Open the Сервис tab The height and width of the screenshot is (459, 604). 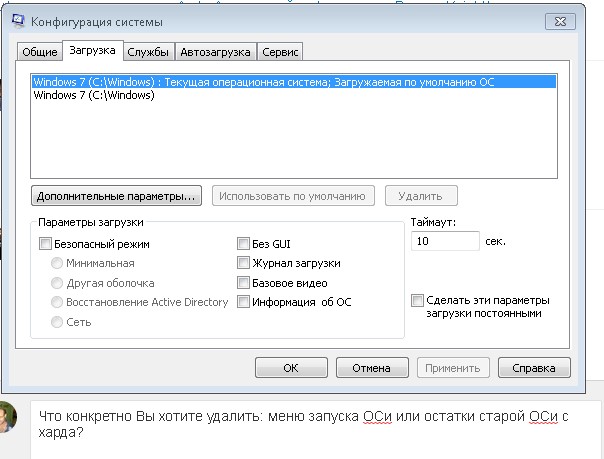click(280, 52)
